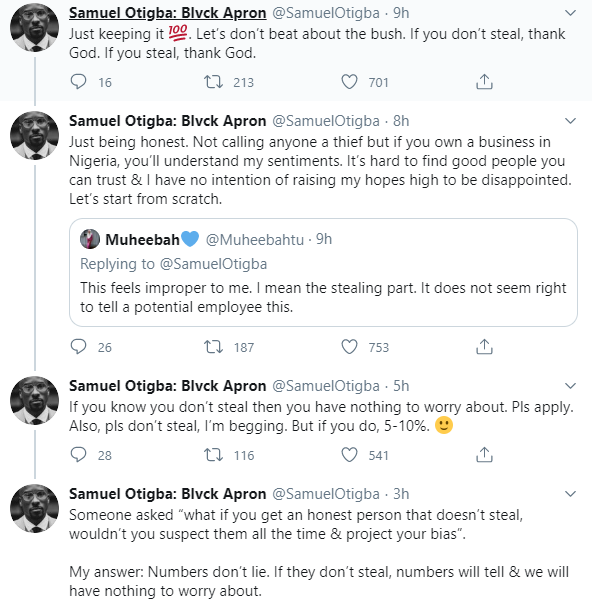Like the tweet with 753 likes
Screen dimensions: 592x601
pos(349,347)
